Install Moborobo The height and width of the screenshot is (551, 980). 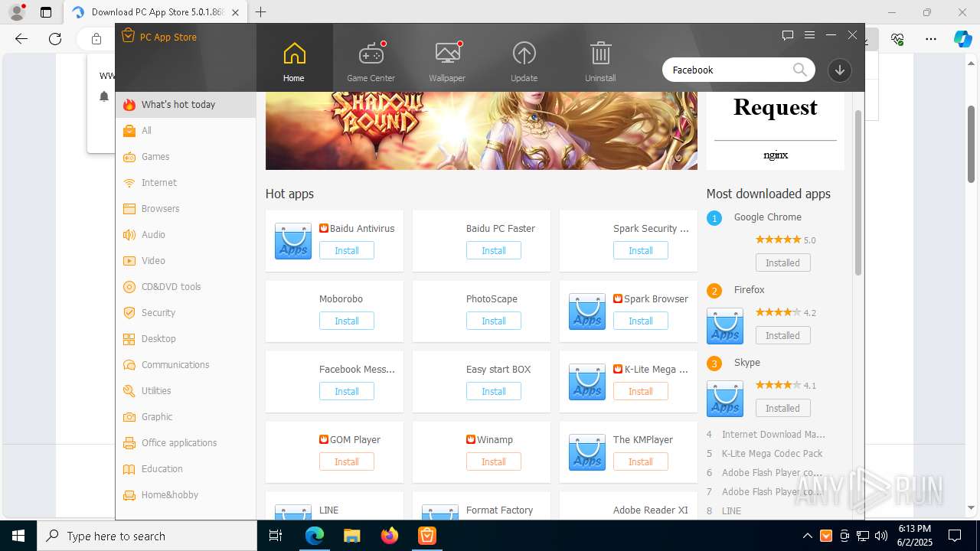click(x=347, y=321)
